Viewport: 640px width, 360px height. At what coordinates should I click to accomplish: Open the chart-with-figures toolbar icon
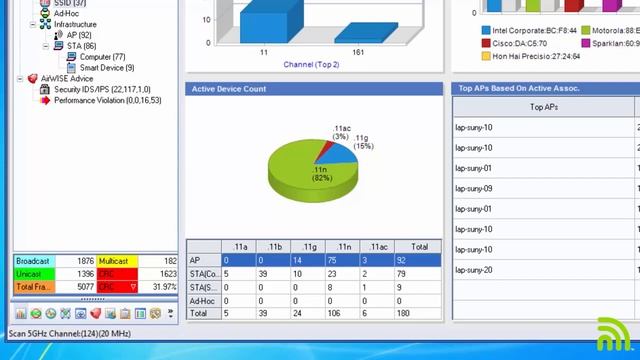110,313
